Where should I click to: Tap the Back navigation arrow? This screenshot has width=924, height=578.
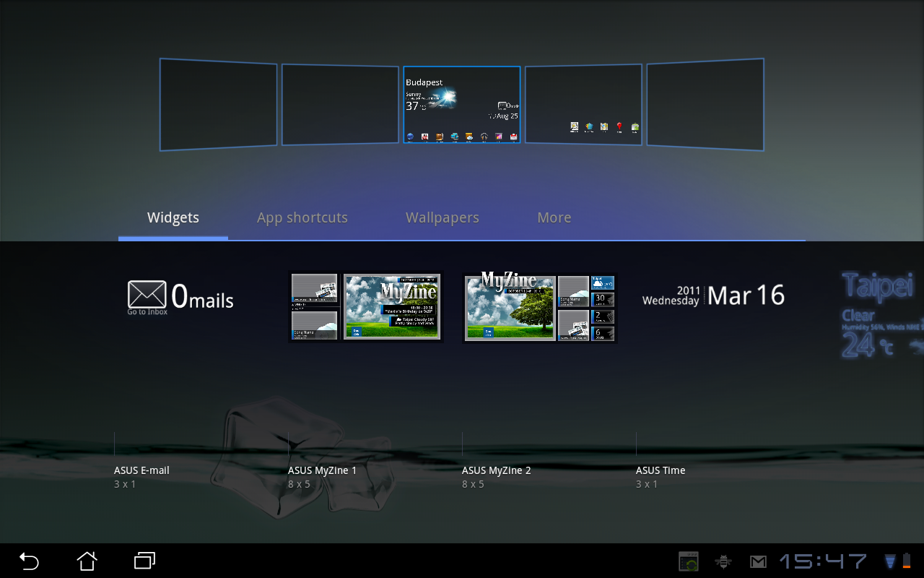pyautogui.click(x=29, y=561)
